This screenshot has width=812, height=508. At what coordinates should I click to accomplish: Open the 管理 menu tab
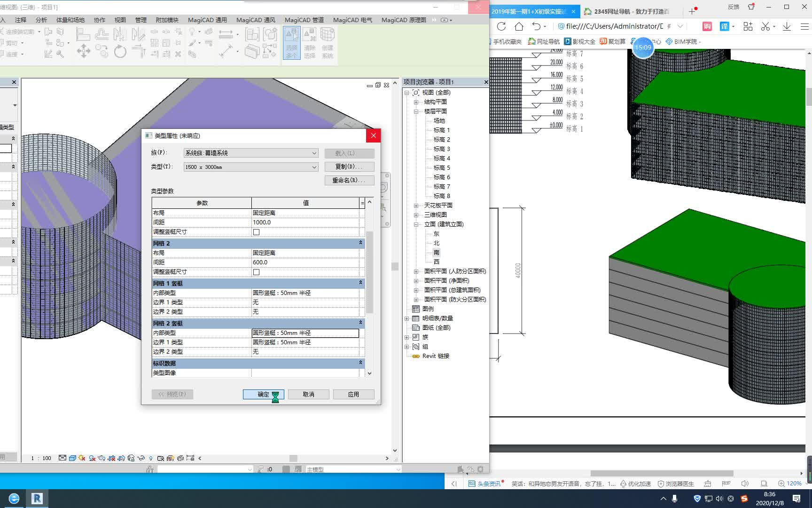[140, 20]
